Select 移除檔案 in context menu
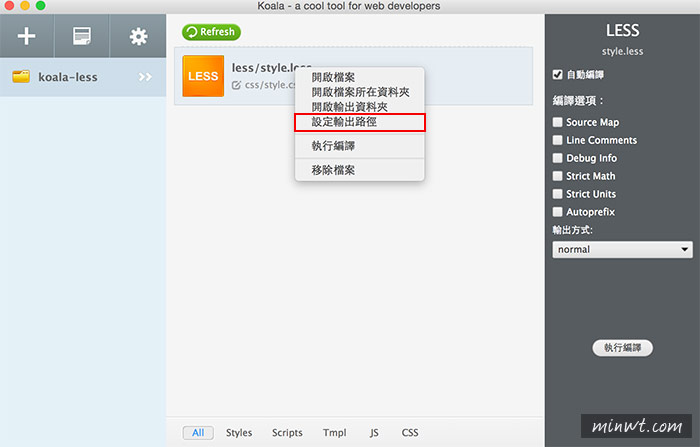Viewport: 700px width, 447px height. point(360,170)
